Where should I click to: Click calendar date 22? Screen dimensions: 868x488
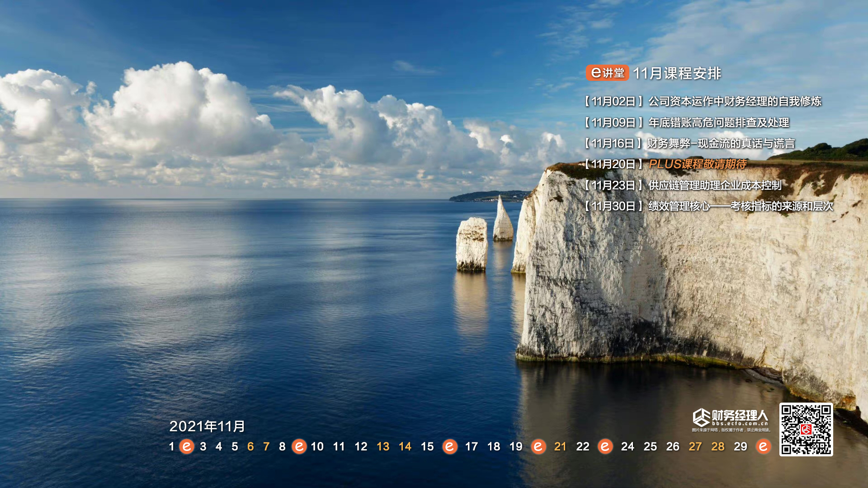[583, 446]
